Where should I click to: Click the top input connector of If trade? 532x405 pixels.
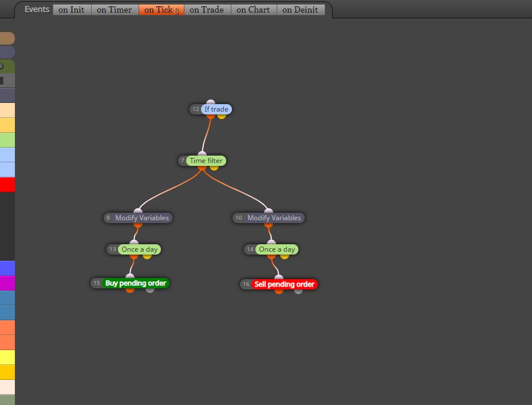(x=211, y=102)
